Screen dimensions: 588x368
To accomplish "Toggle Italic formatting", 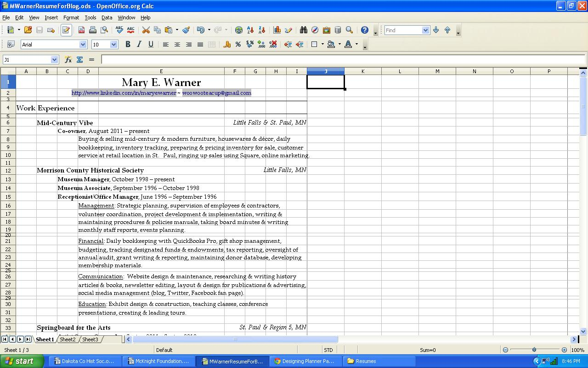I will (139, 44).
